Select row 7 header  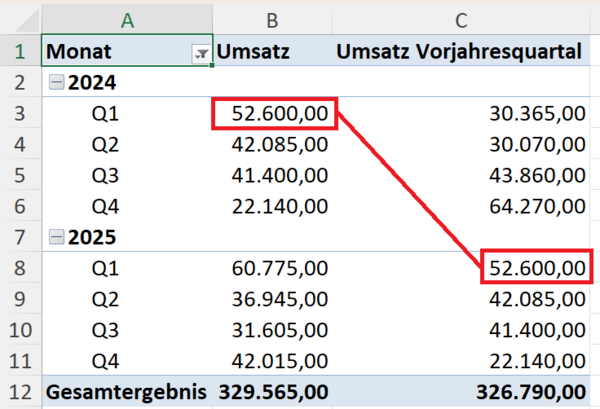click(20, 238)
